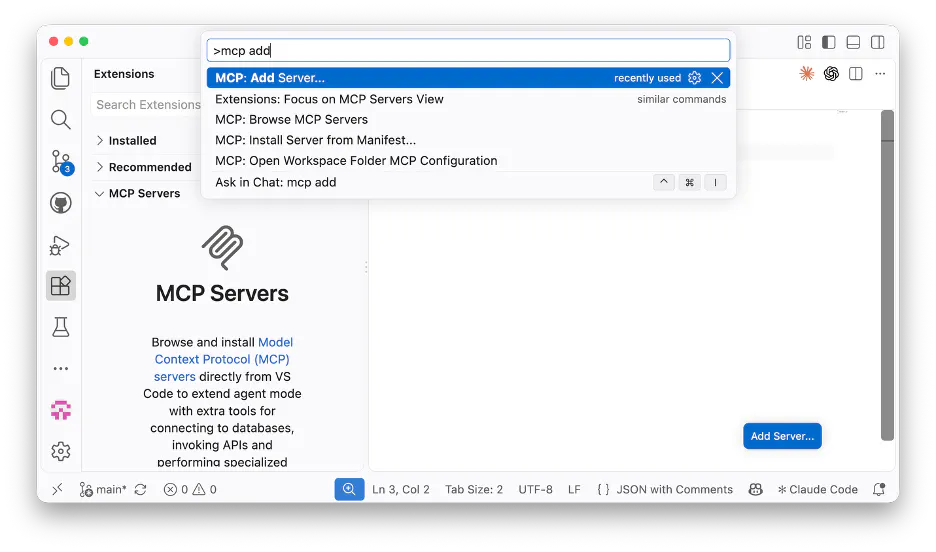Click the command palette input field
The height and width of the screenshot is (552, 936).
(468, 51)
